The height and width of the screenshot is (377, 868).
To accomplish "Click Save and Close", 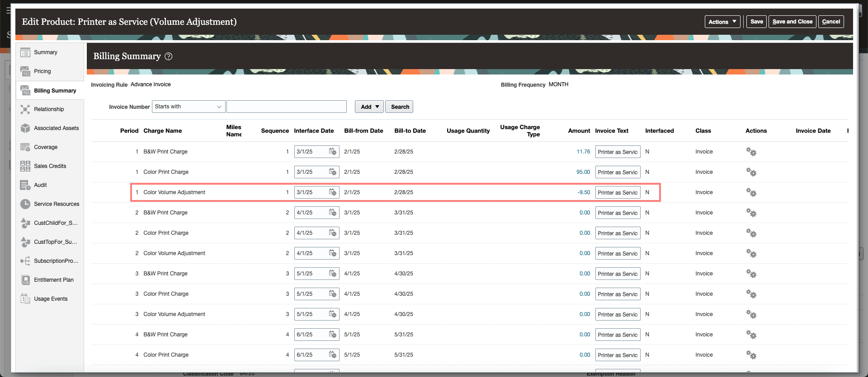I will [x=792, y=22].
